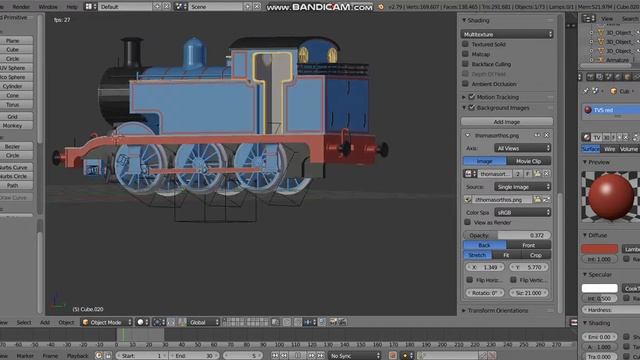
Task: Click the OpenGL render image icon
Action: (333, 322)
